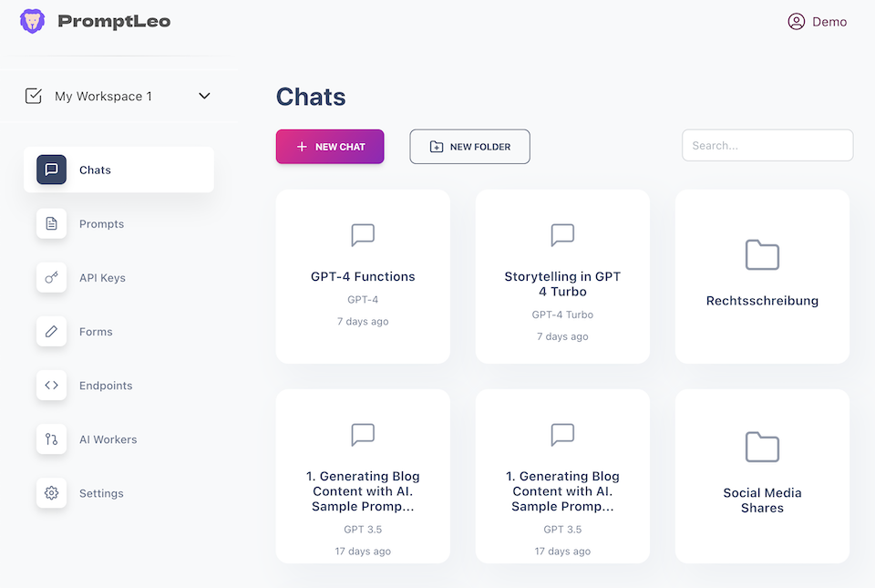Open the Rechtsschreibung folder card
This screenshot has height=588, width=875.
(762, 277)
